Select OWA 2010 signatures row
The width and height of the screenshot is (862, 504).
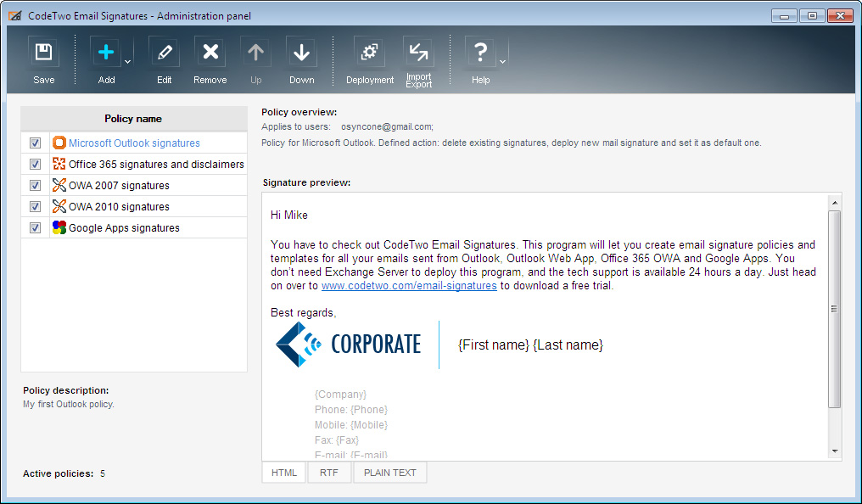pyautogui.click(x=134, y=207)
